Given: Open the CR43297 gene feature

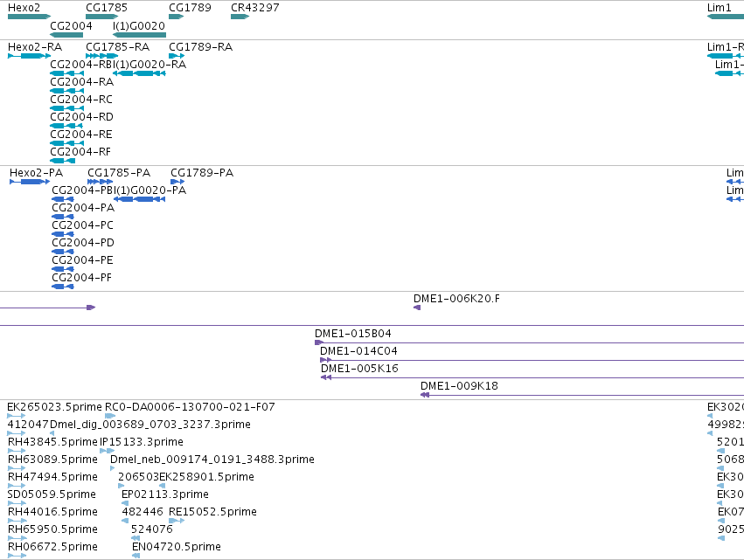Looking at the screenshot, I should click(240, 17).
